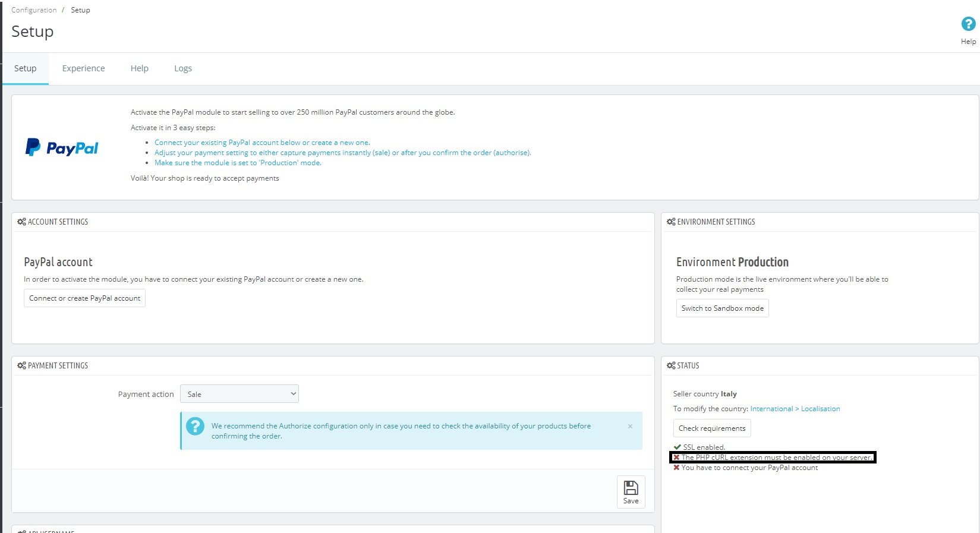Image resolution: width=980 pixels, height=533 pixels.
Task: Select the Help tab
Action: coord(140,68)
